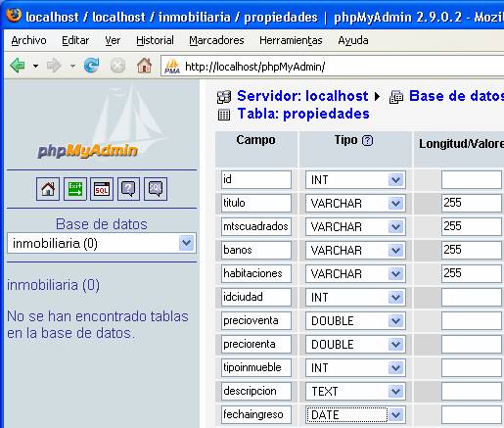Viewport: 504px width, 428px height.
Task: Open phpMyAdmin documentation question-mark icon
Action: point(128,189)
